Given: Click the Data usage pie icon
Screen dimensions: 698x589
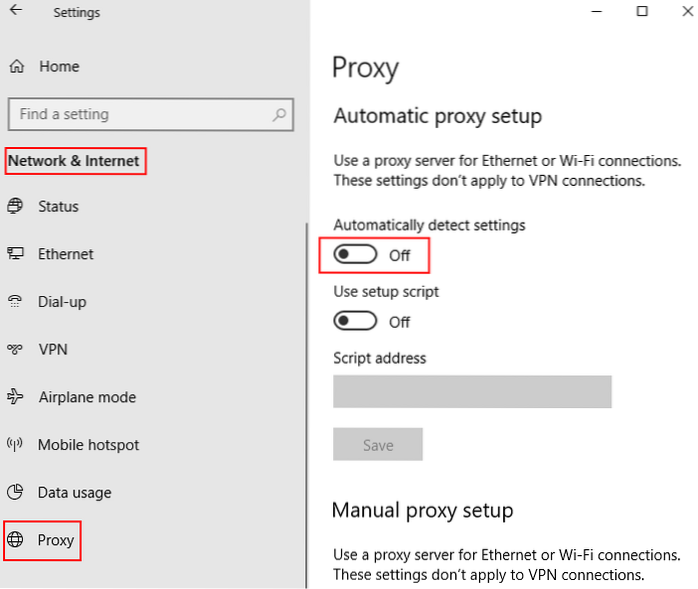Looking at the screenshot, I should [x=16, y=492].
